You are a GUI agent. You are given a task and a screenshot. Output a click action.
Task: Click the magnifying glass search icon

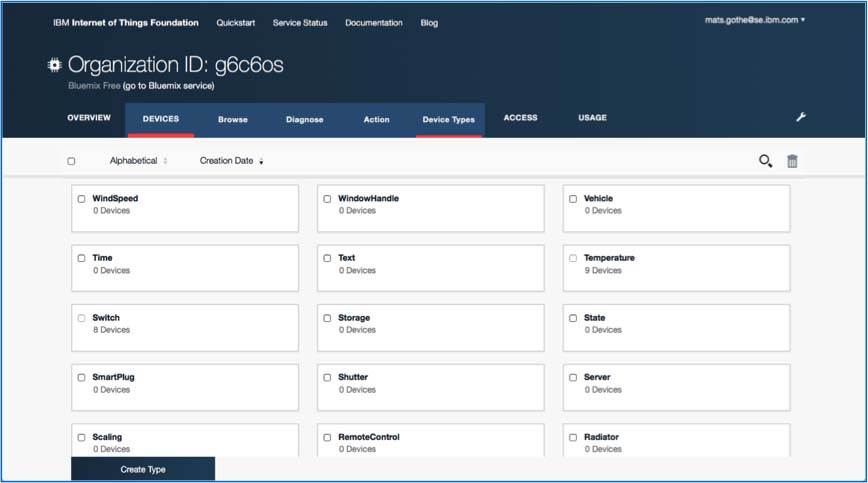tap(765, 161)
